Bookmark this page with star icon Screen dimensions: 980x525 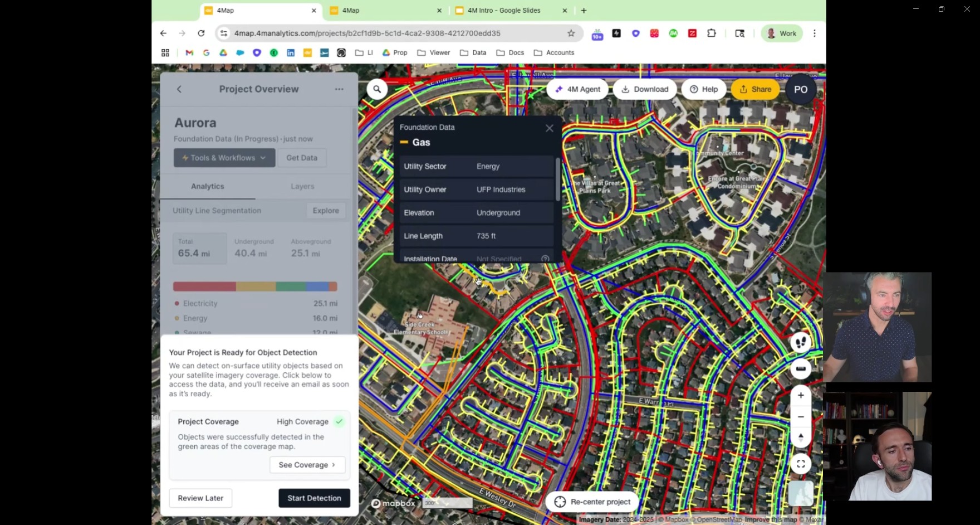(x=571, y=33)
